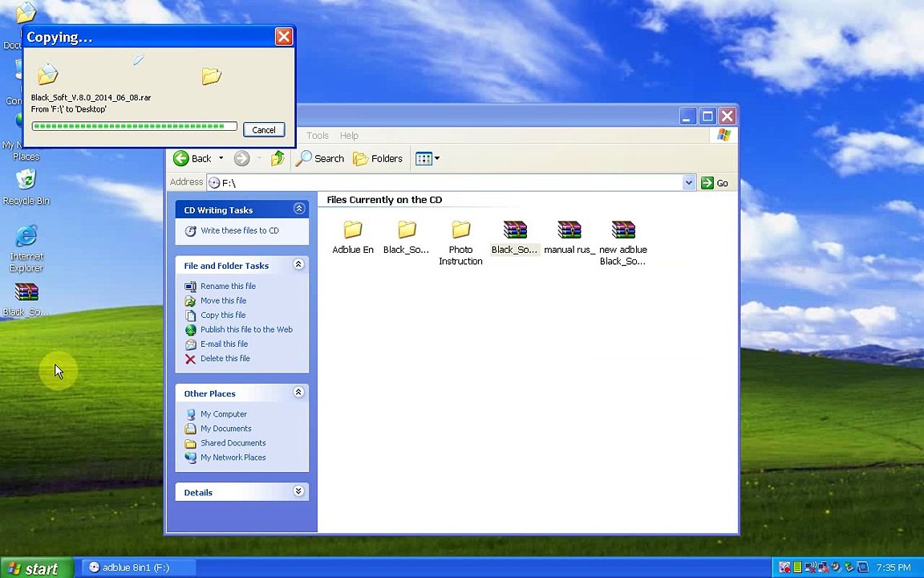Toggle the Folders pane

(378, 158)
